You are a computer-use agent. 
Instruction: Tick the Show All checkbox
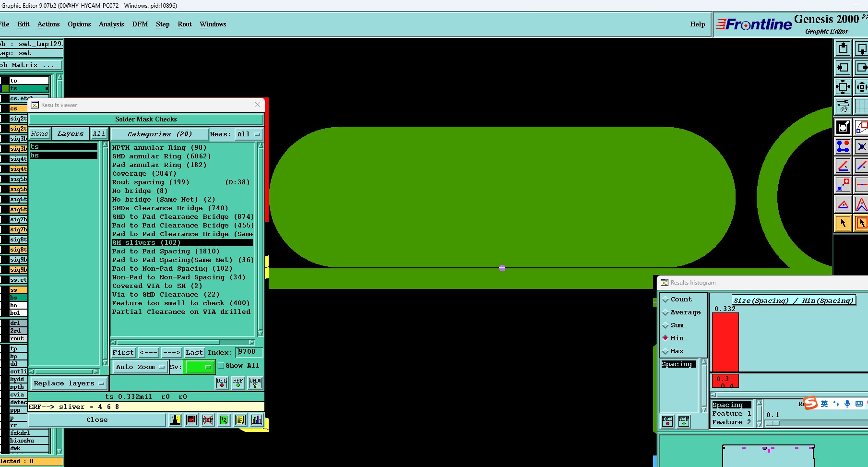pos(221,366)
